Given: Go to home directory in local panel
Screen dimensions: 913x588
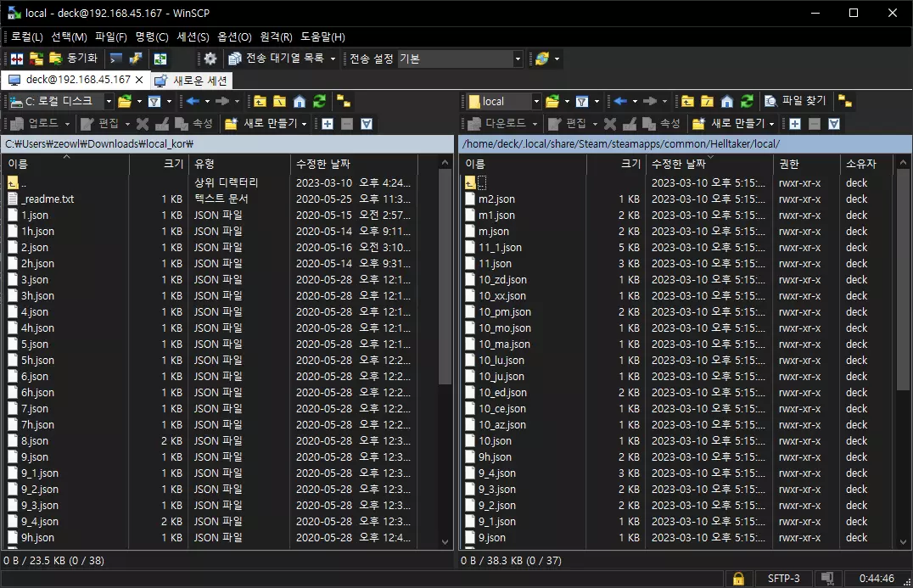Looking at the screenshot, I should pos(300,102).
